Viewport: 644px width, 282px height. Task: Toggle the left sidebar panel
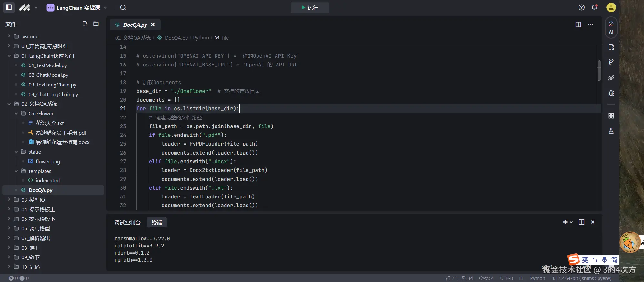pyautogui.click(x=9, y=7)
